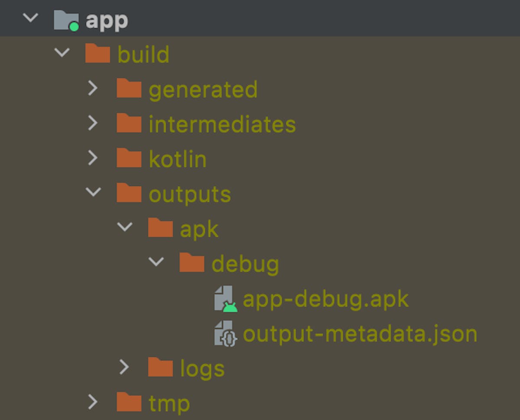Click the intermediates folder icon
Screen dimensions: 520x420
tap(129, 124)
